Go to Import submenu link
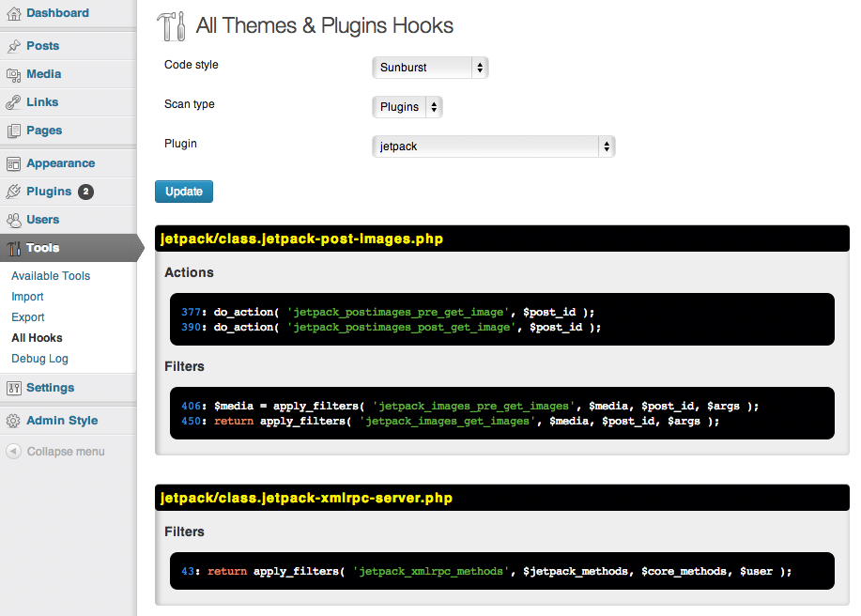Image resolution: width=861 pixels, height=616 pixels. coord(27,297)
